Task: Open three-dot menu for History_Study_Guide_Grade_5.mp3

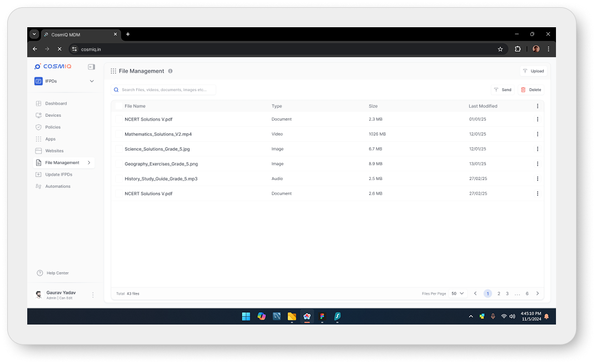Action: click(537, 179)
